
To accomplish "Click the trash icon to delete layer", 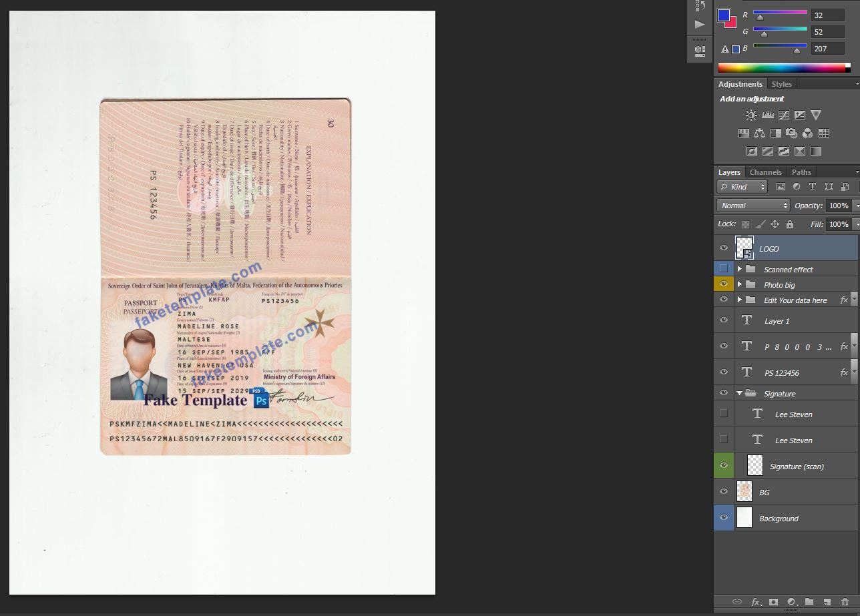I will [845, 602].
